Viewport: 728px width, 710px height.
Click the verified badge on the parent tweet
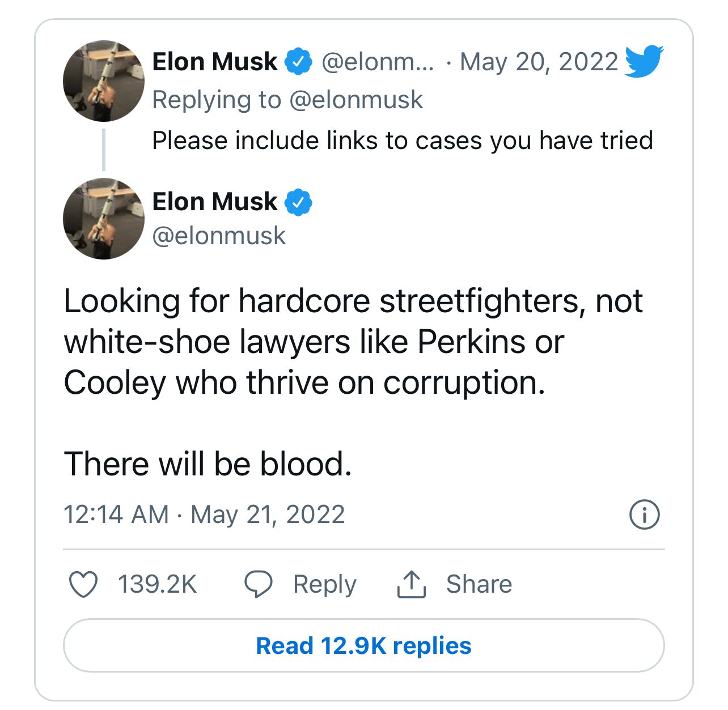click(x=298, y=62)
